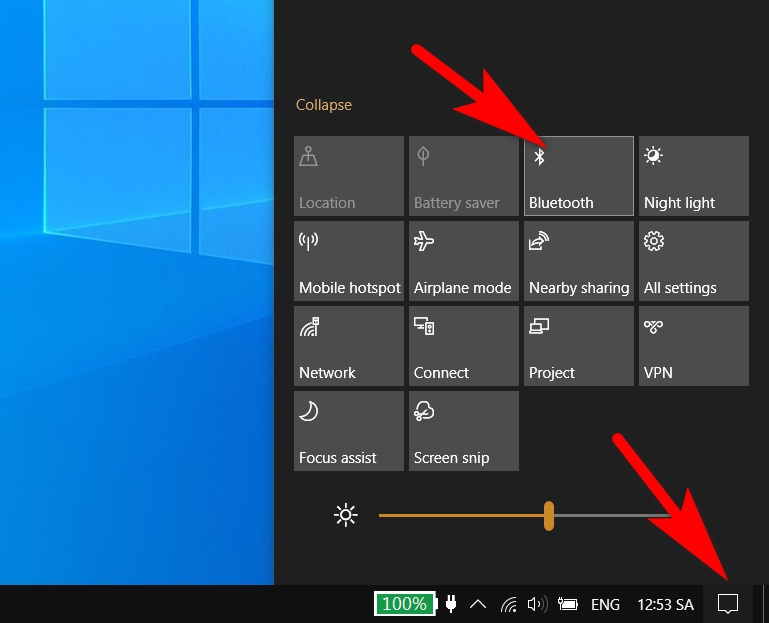
Task: Click the Location tile
Action: point(349,176)
